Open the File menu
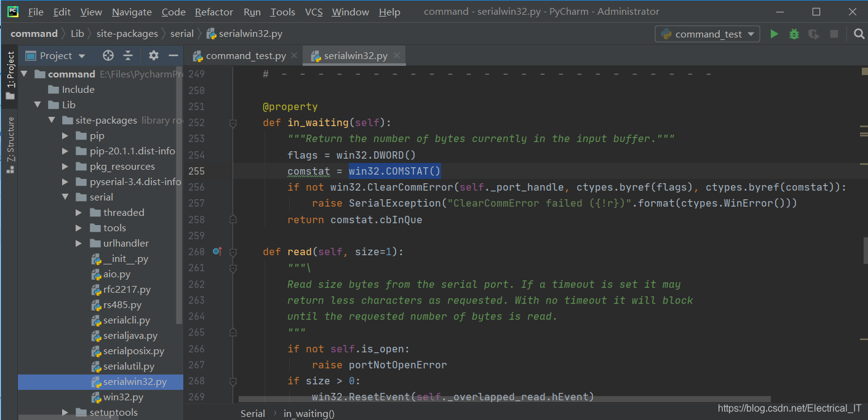 click(36, 12)
